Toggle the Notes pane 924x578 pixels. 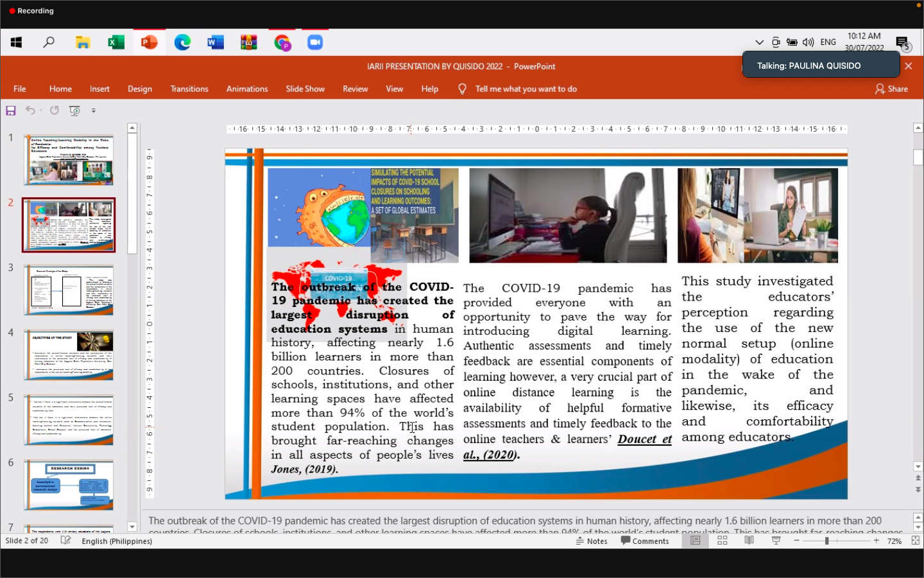pyautogui.click(x=592, y=541)
